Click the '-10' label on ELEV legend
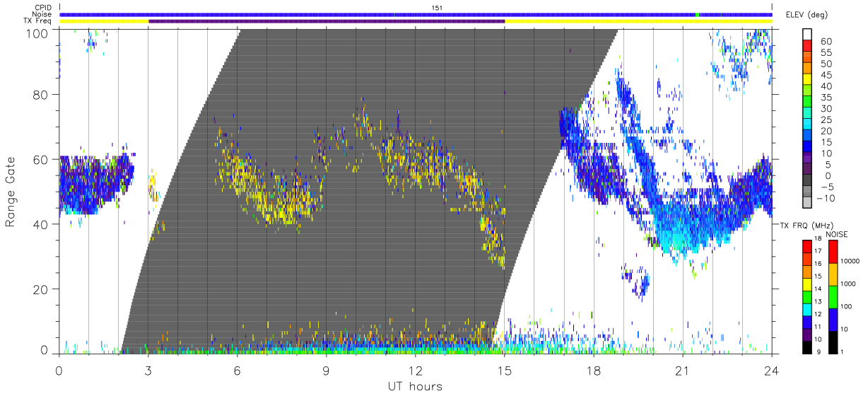868x401 pixels. (x=827, y=198)
